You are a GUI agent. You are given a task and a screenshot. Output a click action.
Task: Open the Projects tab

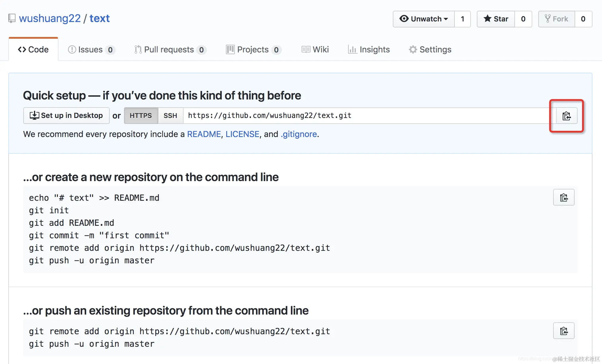click(x=253, y=49)
